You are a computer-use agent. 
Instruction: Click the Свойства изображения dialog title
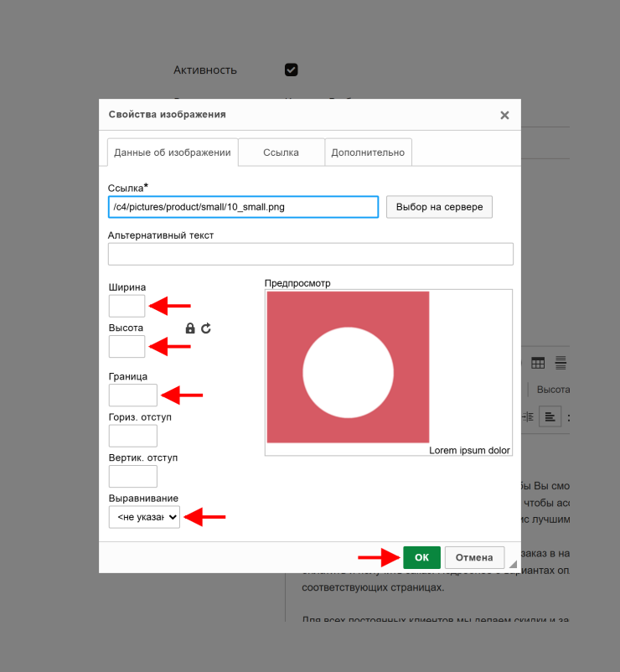click(x=167, y=115)
